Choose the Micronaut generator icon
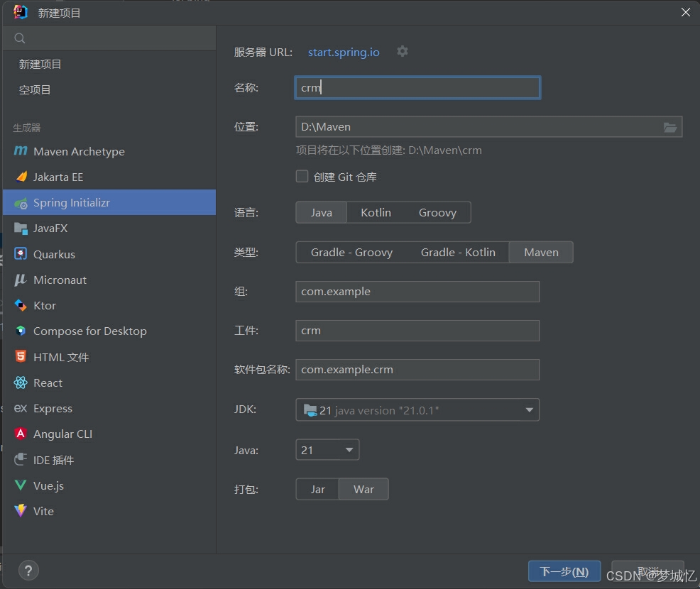The width and height of the screenshot is (700, 589). 21,280
